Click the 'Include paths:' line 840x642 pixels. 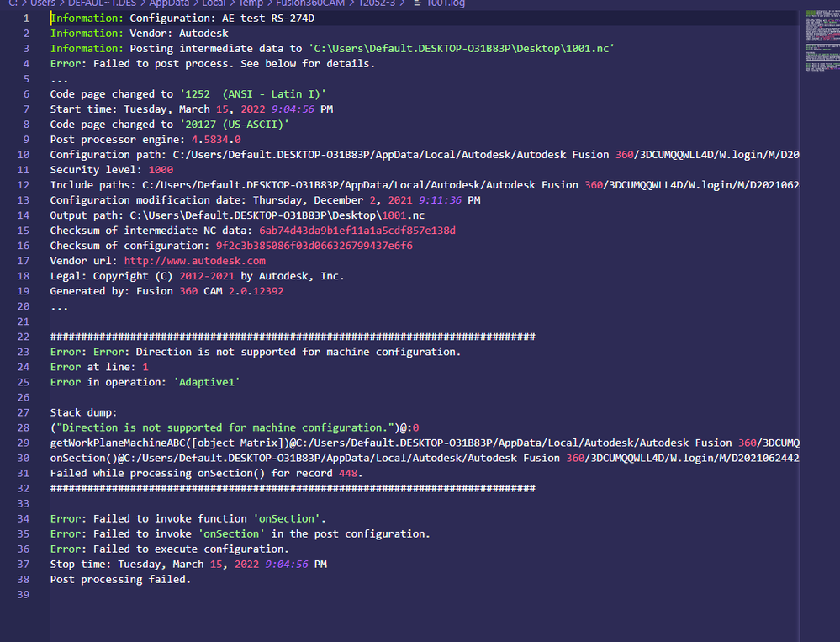coord(425,185)
